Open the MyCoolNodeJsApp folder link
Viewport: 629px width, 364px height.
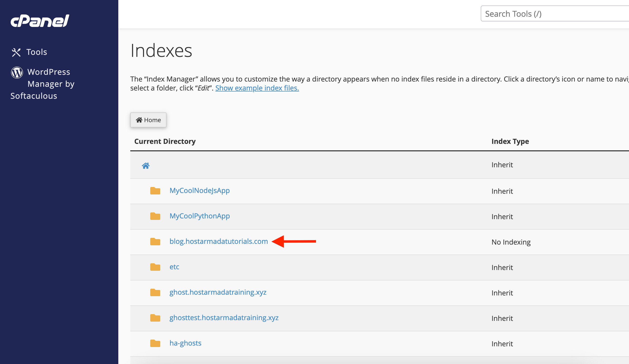(x=200, y=190)
